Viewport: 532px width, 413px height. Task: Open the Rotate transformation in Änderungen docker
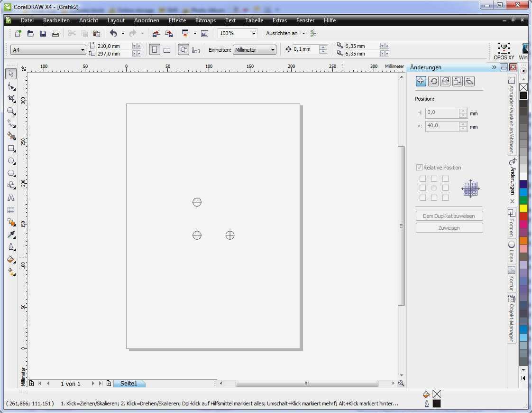(432, 81)
